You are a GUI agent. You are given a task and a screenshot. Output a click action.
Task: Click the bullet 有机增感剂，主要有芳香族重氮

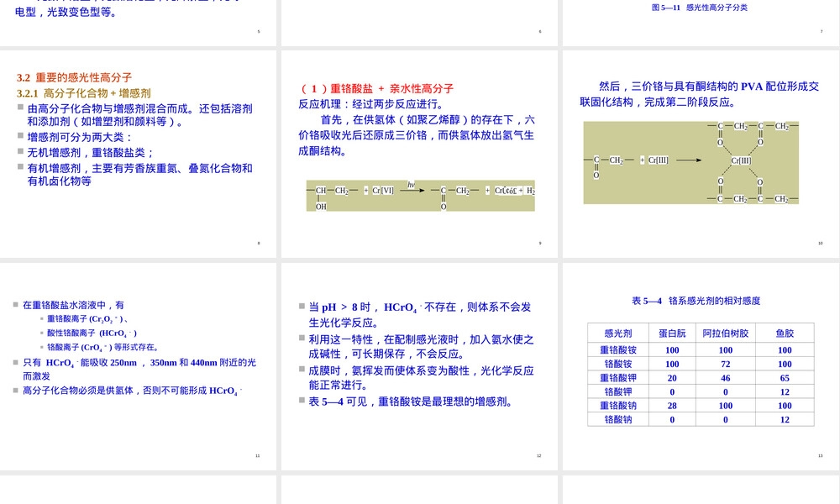(139, 175)
